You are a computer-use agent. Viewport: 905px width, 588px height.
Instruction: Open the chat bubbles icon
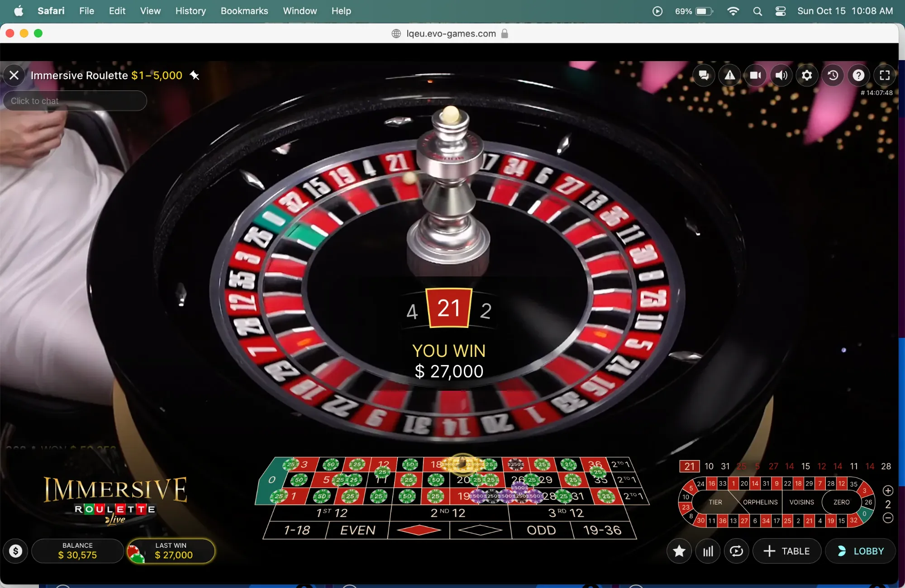(704, 75)
